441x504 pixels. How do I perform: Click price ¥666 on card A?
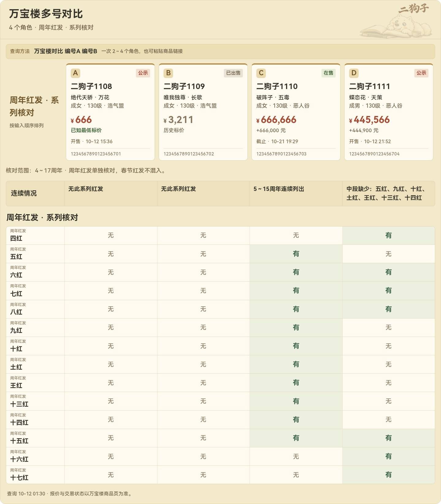(81, 120)
